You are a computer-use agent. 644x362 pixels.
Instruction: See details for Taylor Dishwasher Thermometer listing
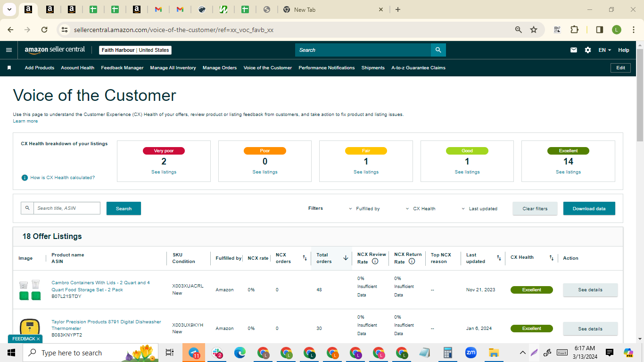(590, 329)
